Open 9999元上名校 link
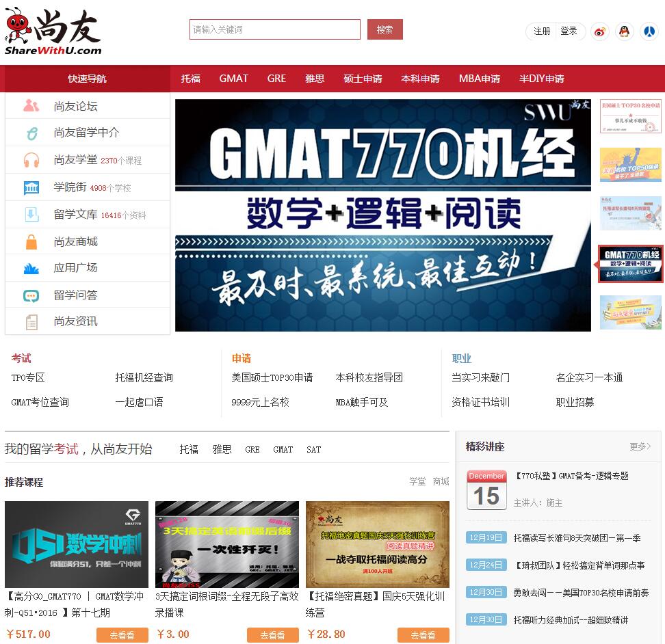The width and height of the screenshot is (665, 644). pos(260,402)
